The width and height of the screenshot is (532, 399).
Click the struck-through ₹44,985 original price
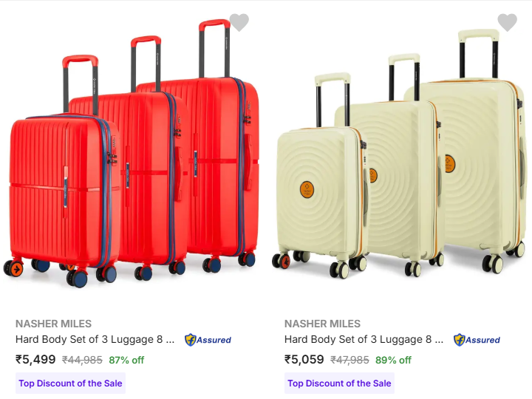82,360
